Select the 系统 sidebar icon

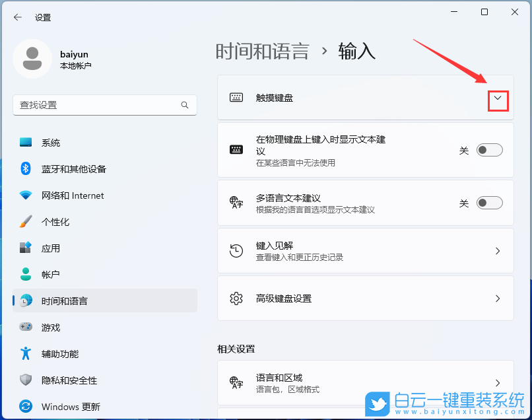pyautogui.click(x=26, y=142)
